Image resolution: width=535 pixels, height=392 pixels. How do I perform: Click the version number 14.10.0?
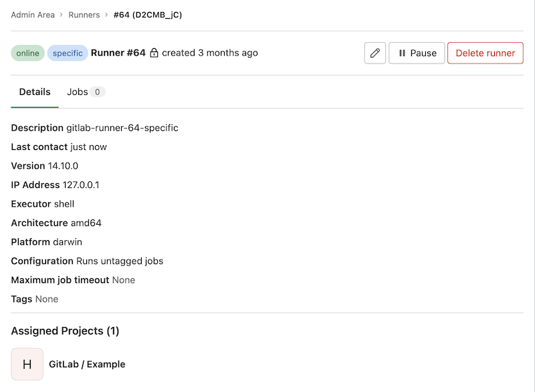(x=63, y=166)
